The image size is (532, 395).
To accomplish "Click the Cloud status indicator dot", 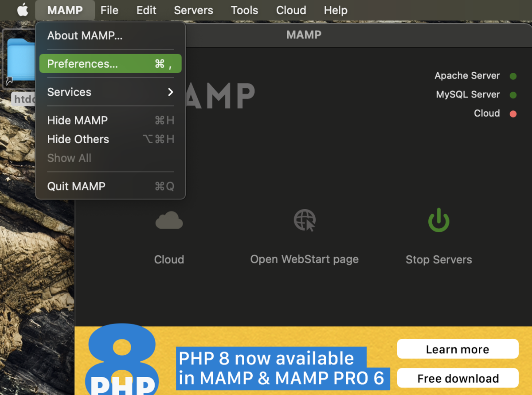I will pyautogui.click(x=513, y=113).
